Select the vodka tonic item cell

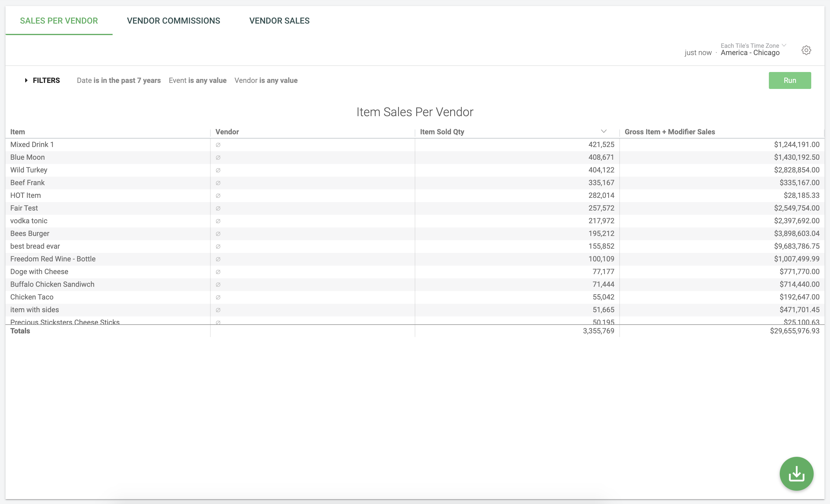(x=108, y=221)
